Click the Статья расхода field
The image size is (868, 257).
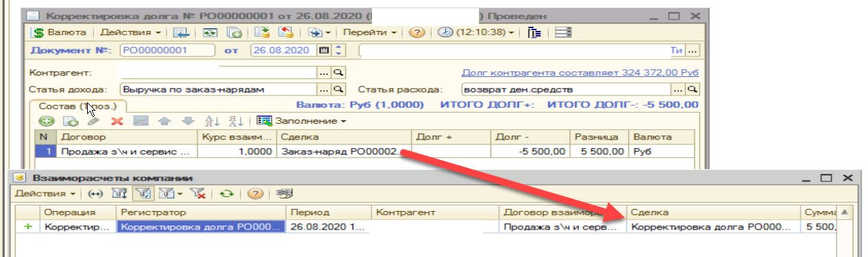point(566,89)
